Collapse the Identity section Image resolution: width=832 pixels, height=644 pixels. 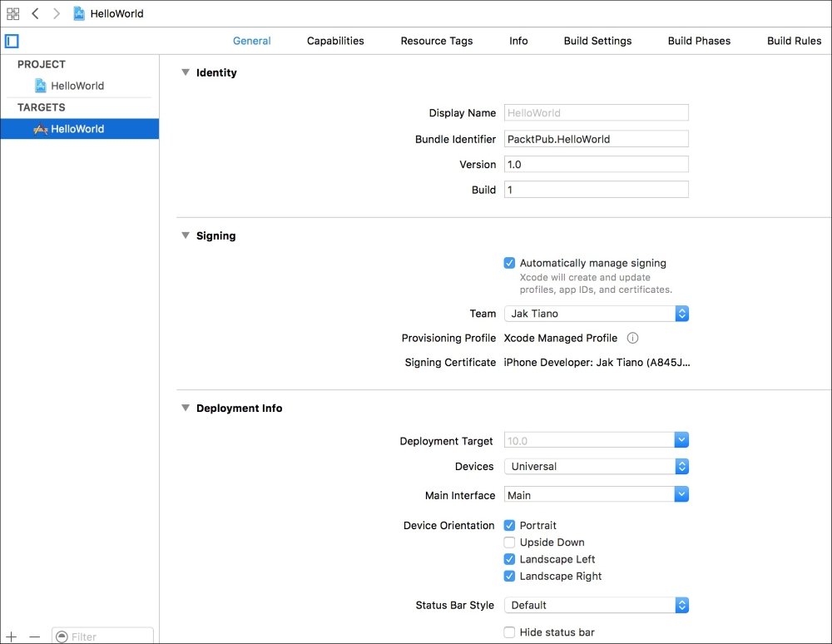(186, 72)
